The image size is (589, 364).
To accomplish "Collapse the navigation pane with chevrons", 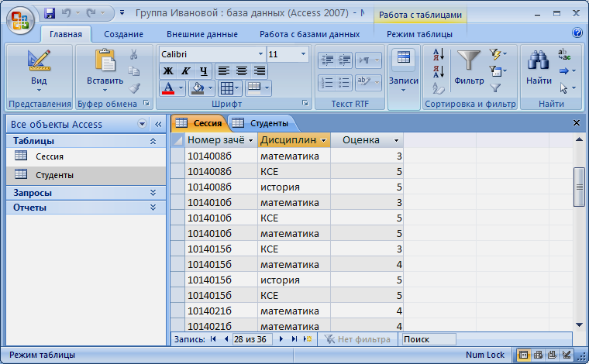I will point(158,124).
